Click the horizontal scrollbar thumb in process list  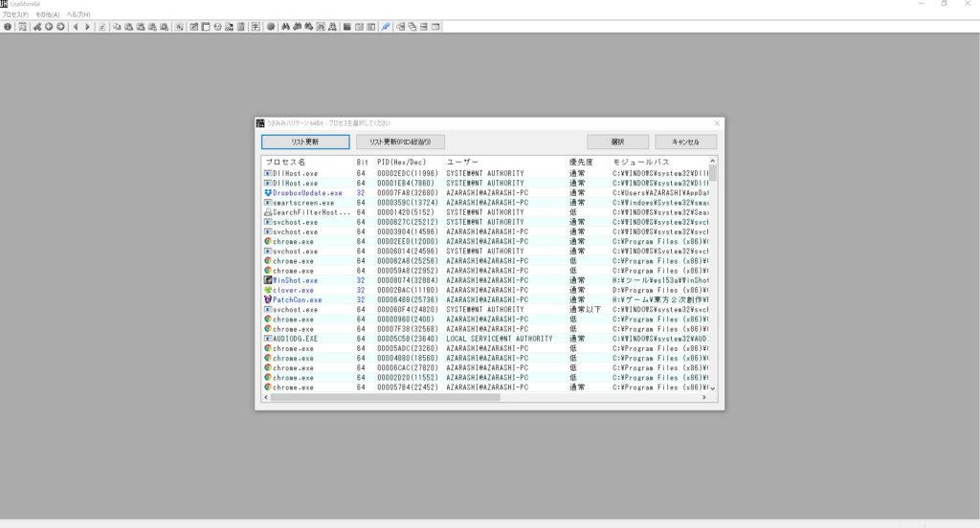[385, 397]
